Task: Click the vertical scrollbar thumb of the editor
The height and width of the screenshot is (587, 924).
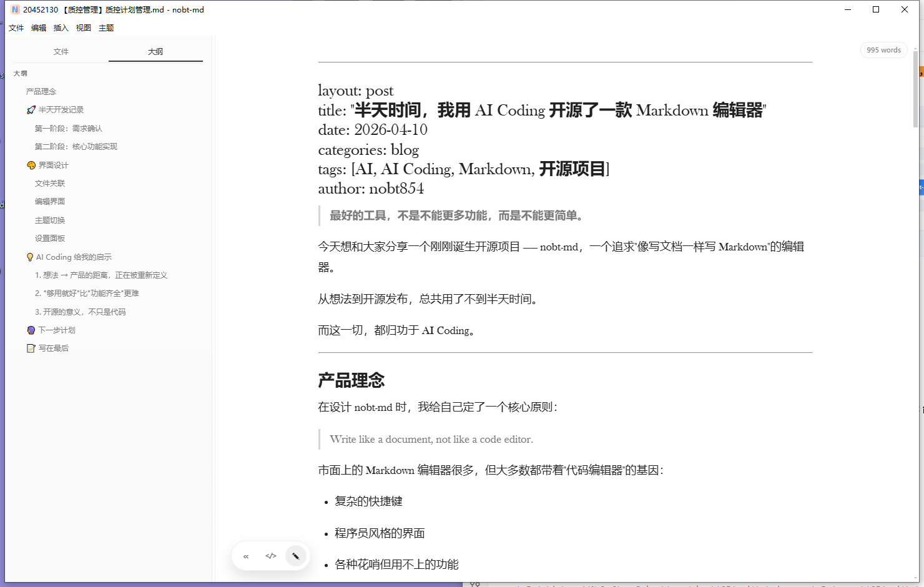Action: click(x=916, y=89)
